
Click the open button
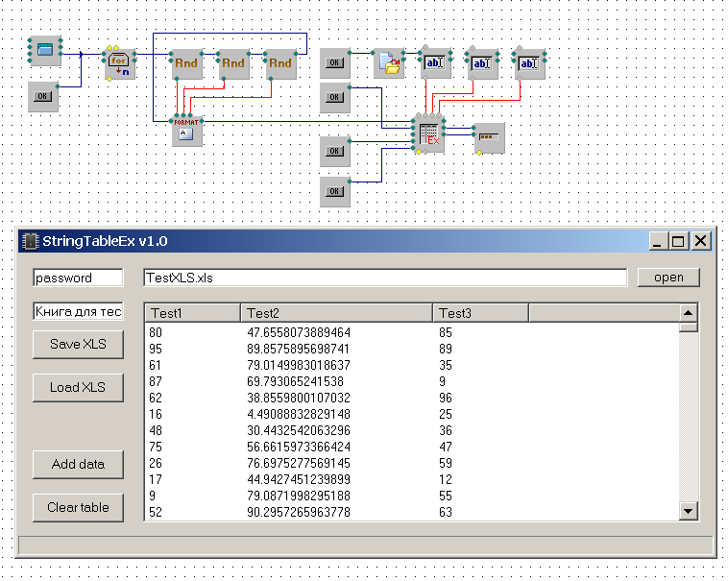point(668,278)
